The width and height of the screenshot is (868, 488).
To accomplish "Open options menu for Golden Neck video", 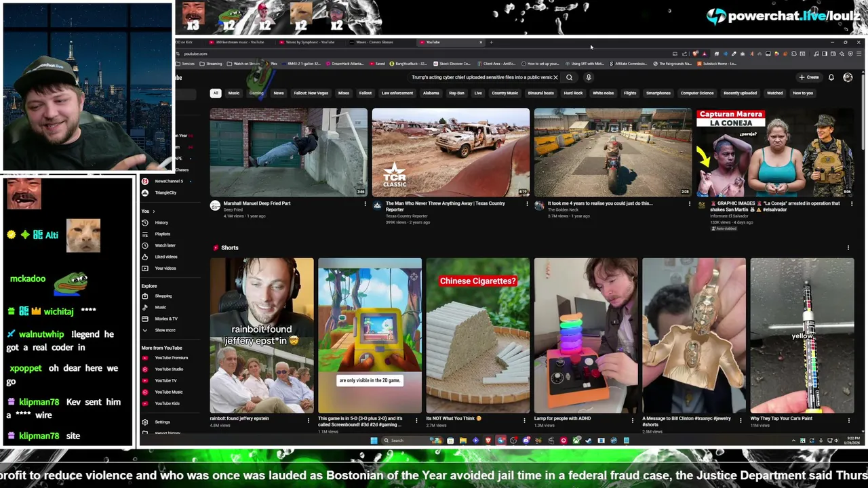I will click(x=689, y=203).
